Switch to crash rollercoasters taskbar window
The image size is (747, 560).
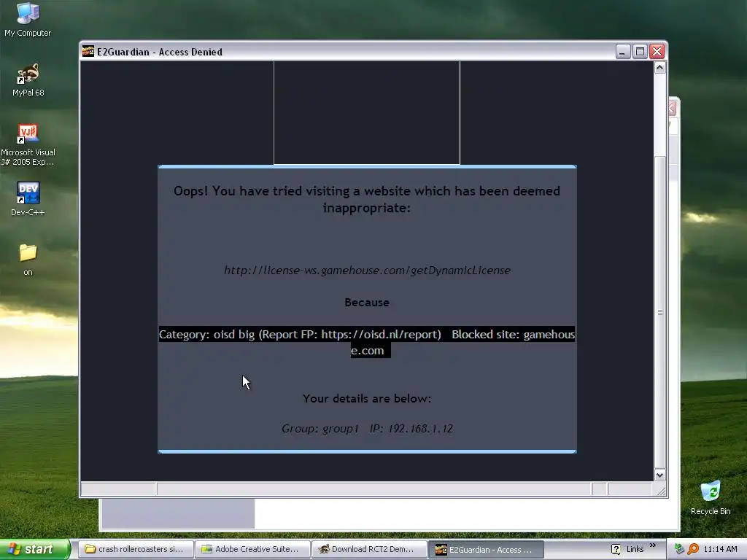(136, 549)
